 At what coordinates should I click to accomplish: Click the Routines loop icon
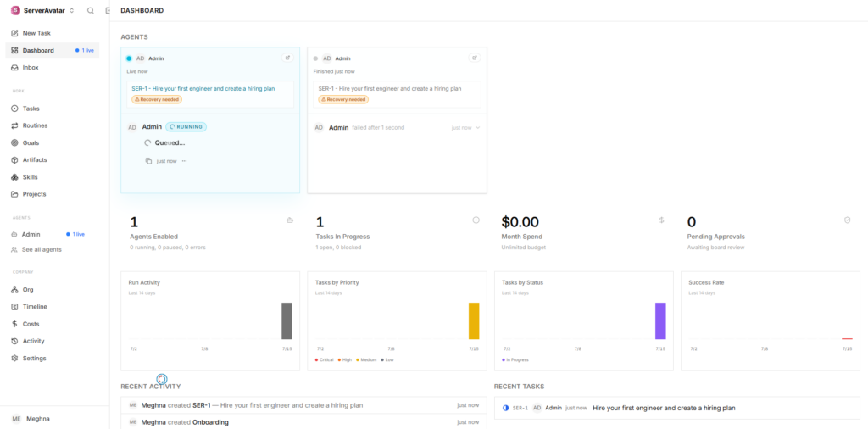tap(15, 125)
